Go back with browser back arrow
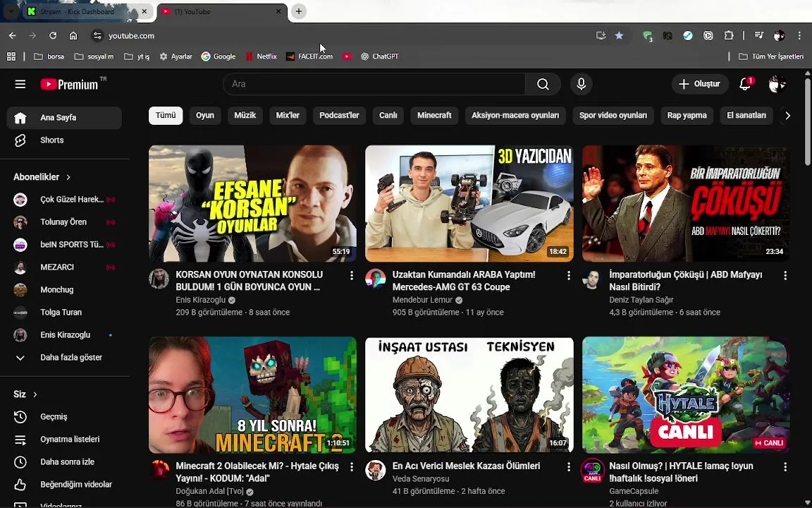This screenshot has height=508, width=812. coord(13,36)
